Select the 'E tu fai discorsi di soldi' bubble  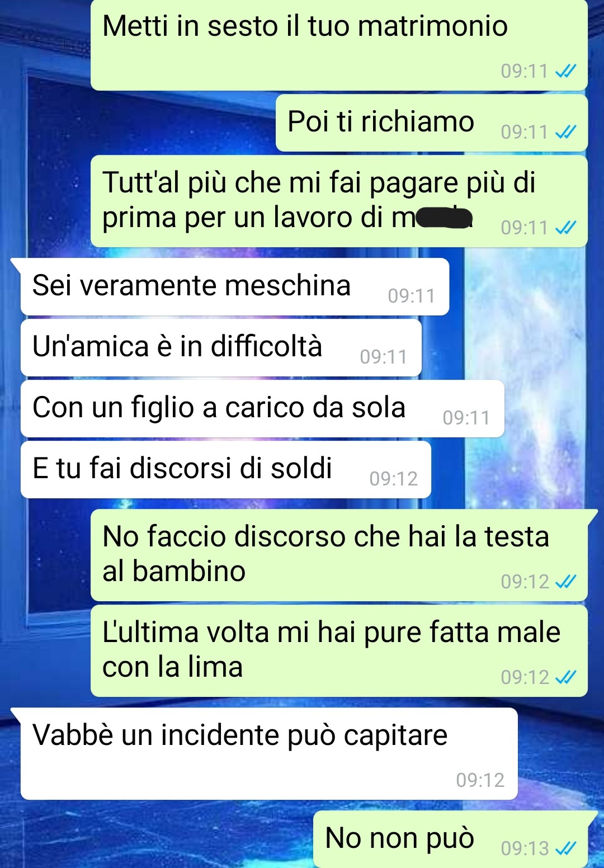tap(225, 469)
